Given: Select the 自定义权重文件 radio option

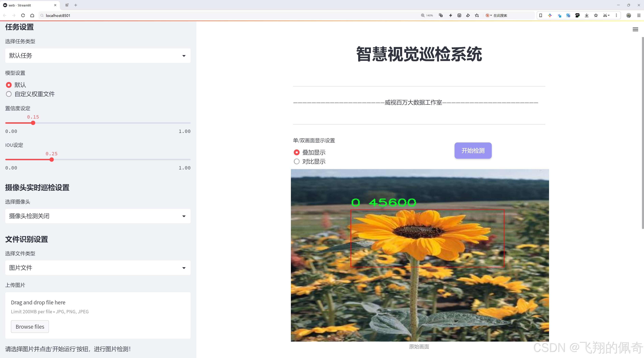Looking at the screenshot, I should [9, 94].
